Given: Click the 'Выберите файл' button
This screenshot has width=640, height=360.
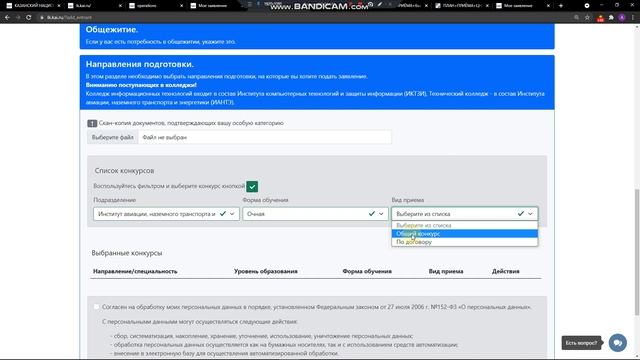Looking at the screenshot, I should click(x=113, y=138).
